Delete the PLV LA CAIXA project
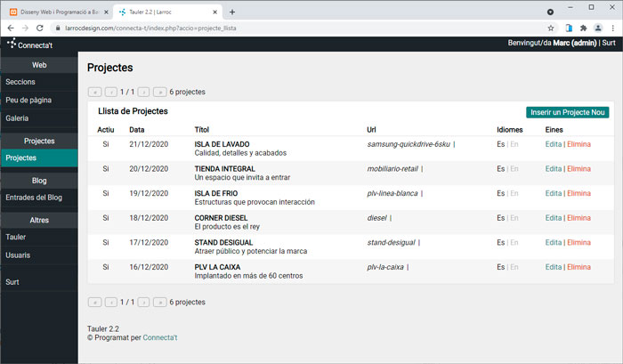The height and width of the screenshot is (364, 623). point(578,267)
